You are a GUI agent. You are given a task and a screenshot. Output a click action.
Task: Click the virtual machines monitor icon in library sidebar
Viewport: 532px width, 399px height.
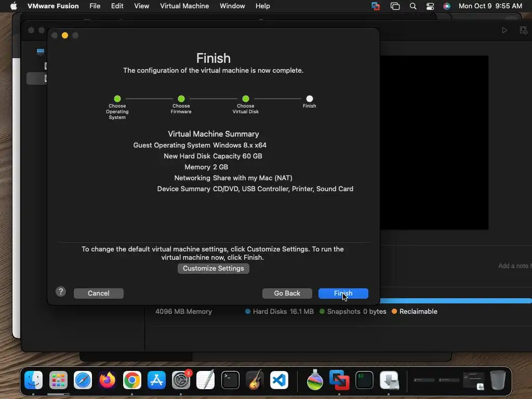pyautogui.click(x=41, y=51)
